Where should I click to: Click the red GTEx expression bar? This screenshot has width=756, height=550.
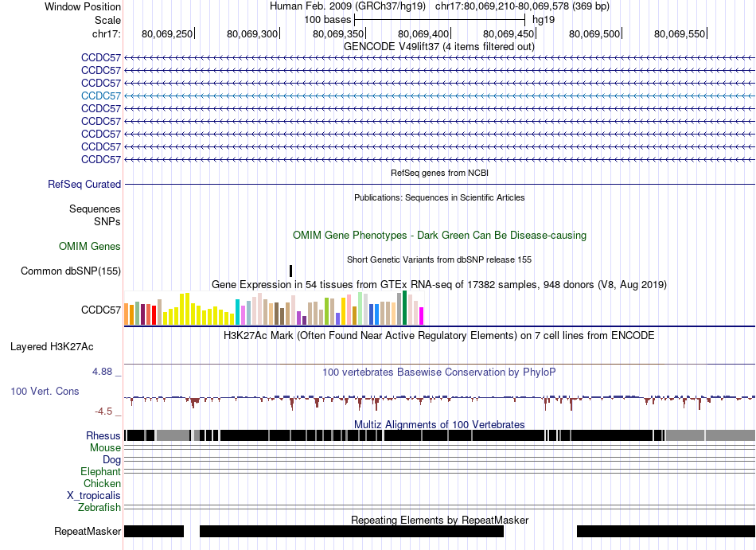coord(154,314)
